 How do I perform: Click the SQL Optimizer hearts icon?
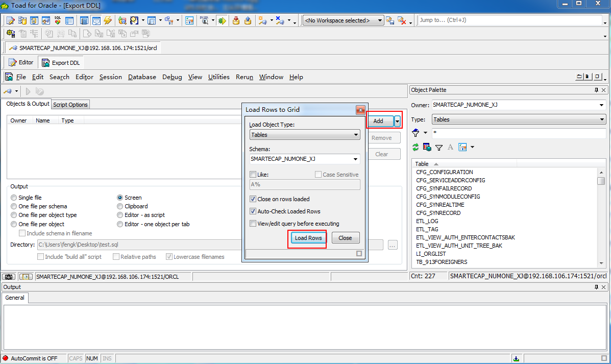(58, 20)
